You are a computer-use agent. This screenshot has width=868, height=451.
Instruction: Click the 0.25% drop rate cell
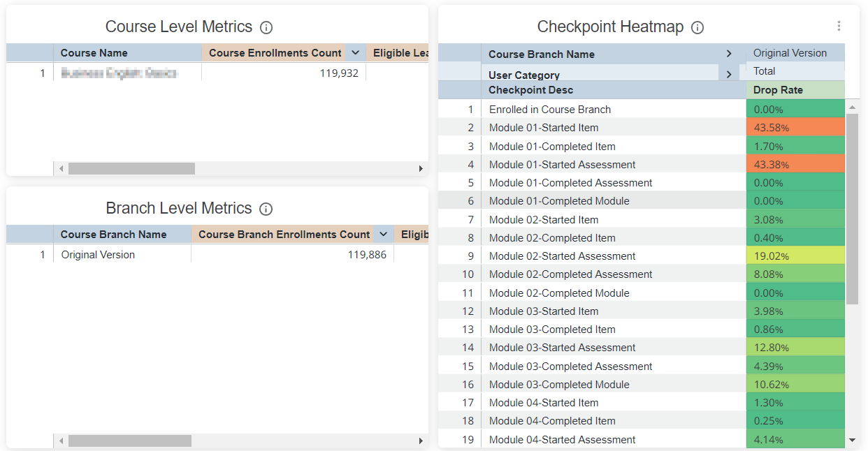coord(795,420)
